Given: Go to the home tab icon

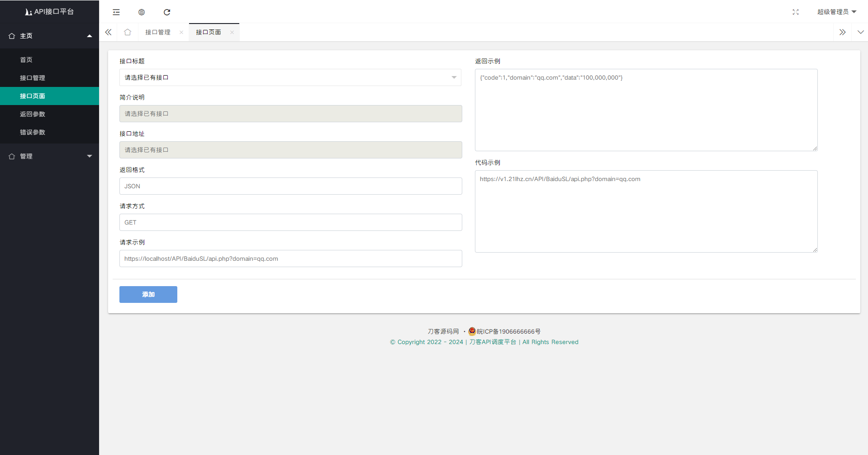Looking at the screenshot, I should [x=128, y=32].
